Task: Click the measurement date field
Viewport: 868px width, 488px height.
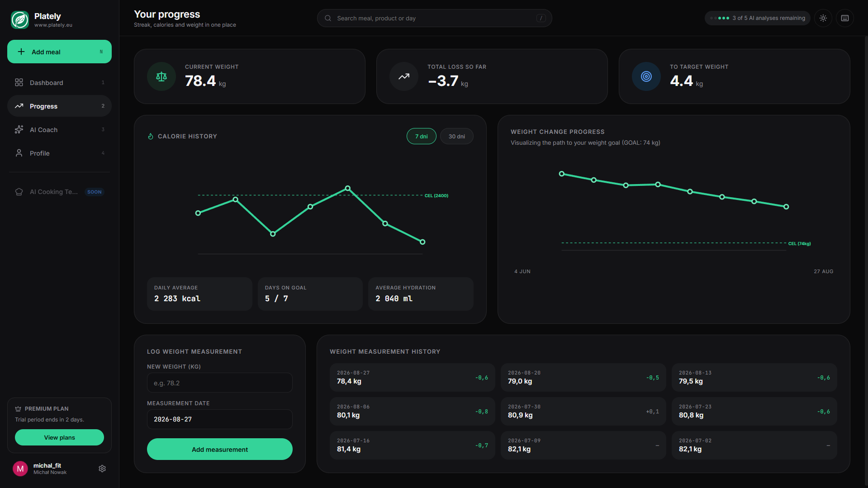Action: pos(220,419)
